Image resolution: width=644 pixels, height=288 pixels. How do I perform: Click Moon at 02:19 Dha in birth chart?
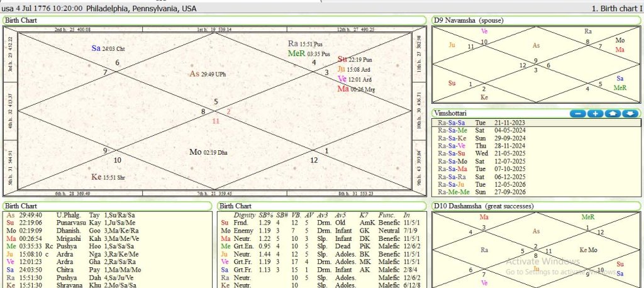[x=208, y=152]
